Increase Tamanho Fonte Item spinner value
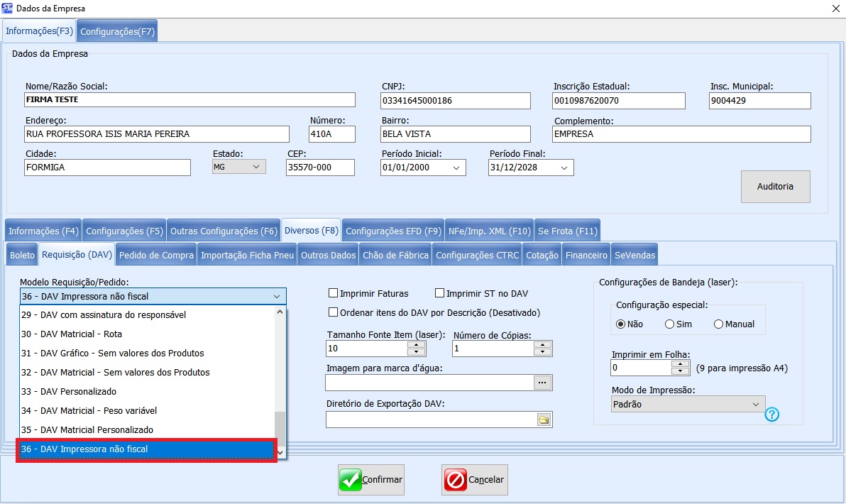The width and height of the screenshot is (846, 504). [417, 345]
